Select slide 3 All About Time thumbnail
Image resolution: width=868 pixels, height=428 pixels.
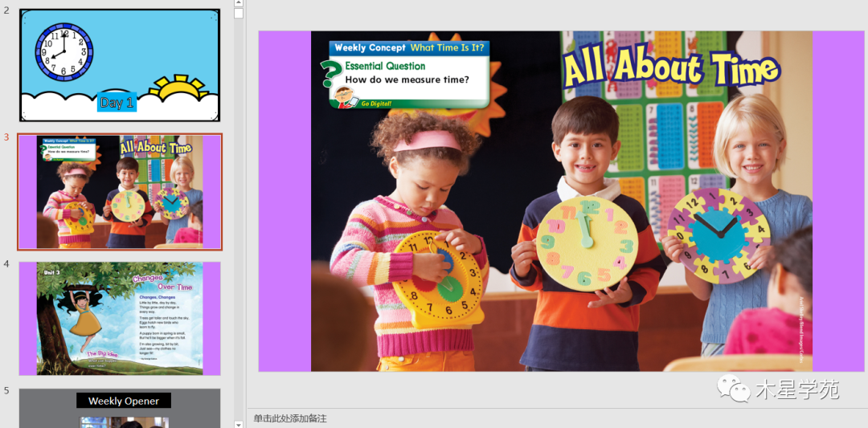[120, 191]
